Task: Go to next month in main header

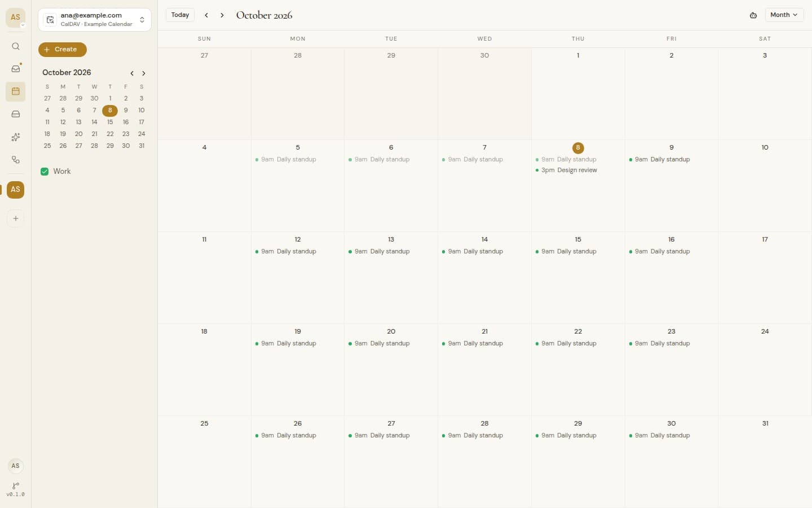Action: (x=222, y=15)
